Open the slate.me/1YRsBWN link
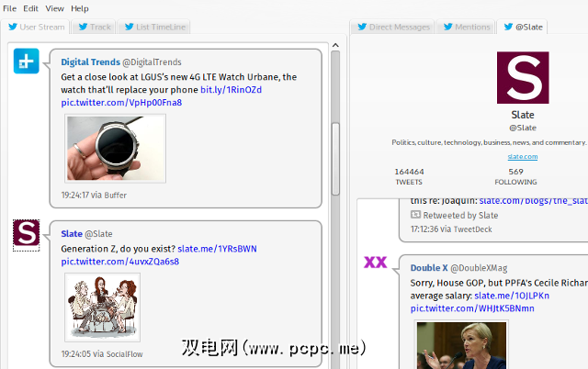 217,249
